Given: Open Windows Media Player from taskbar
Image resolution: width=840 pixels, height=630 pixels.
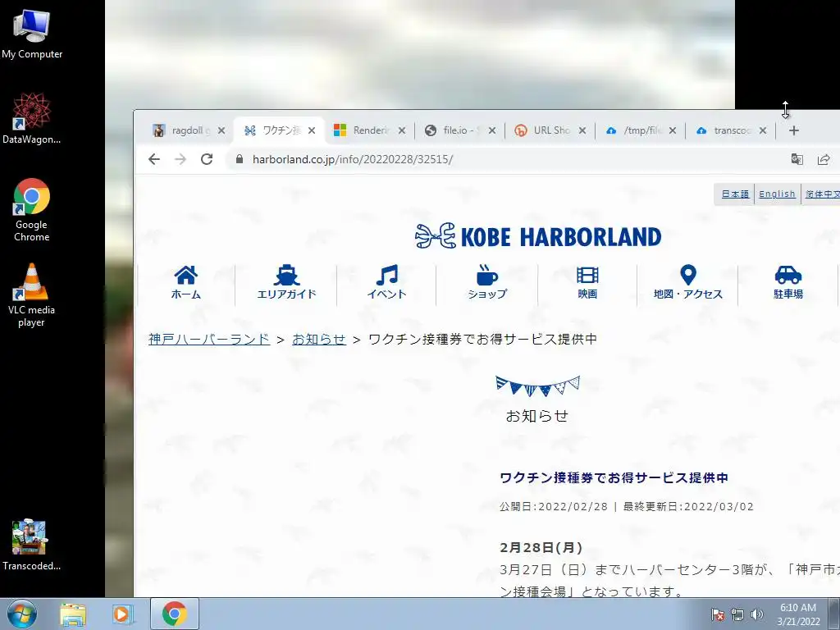Looking at the screenshot, I should pyautogui.click(x=122, y=614).
